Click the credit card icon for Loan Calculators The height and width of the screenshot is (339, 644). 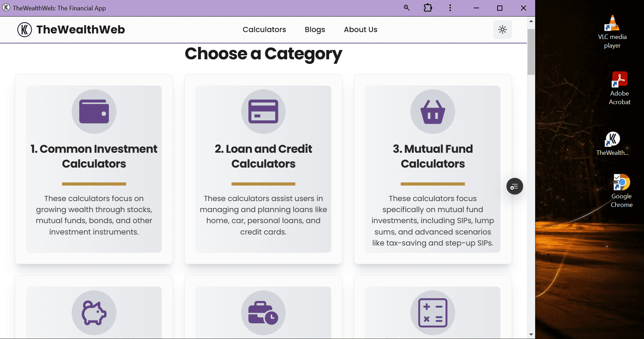263,111
